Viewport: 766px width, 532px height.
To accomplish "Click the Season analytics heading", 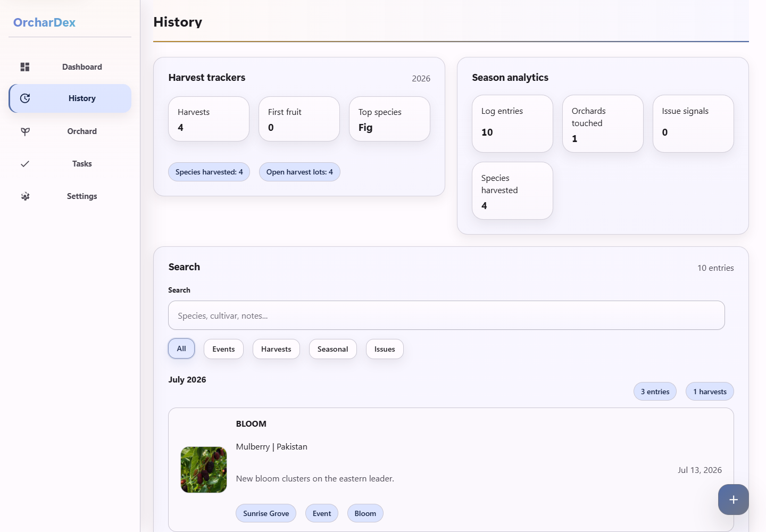I will click(510, 78).
